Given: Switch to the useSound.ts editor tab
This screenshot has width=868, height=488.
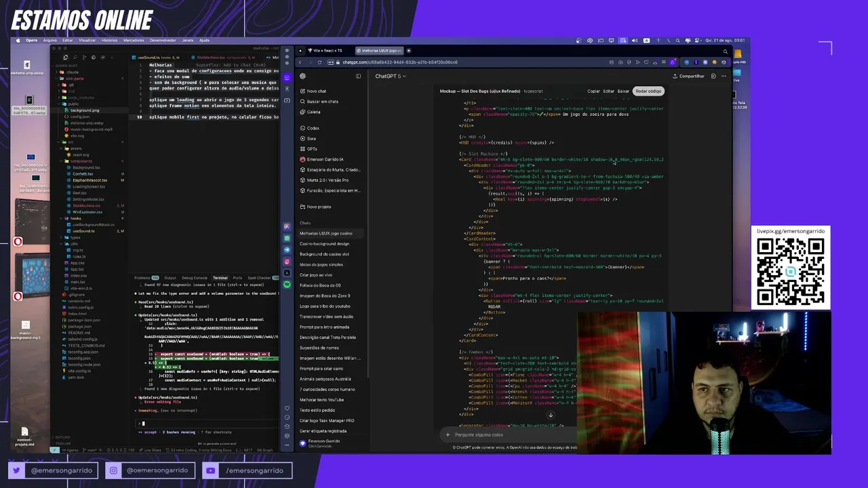Looking at the screenshot, I should click(156, 58).
